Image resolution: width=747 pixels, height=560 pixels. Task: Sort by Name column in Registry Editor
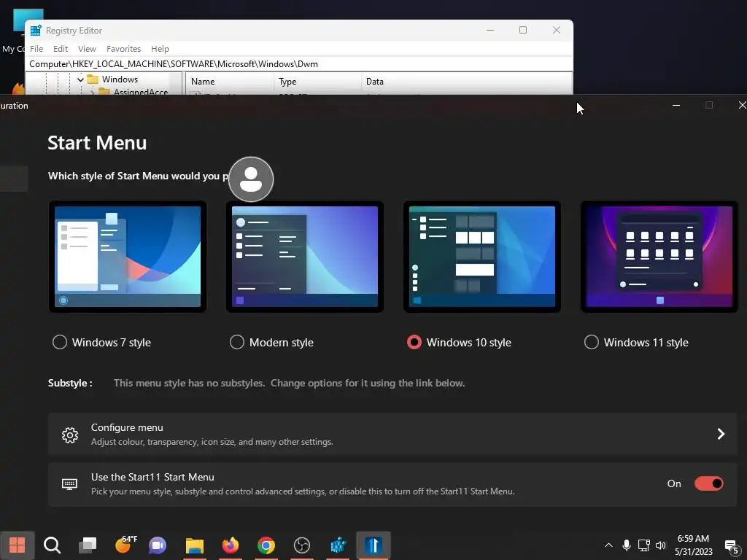[x=230, y=82]
